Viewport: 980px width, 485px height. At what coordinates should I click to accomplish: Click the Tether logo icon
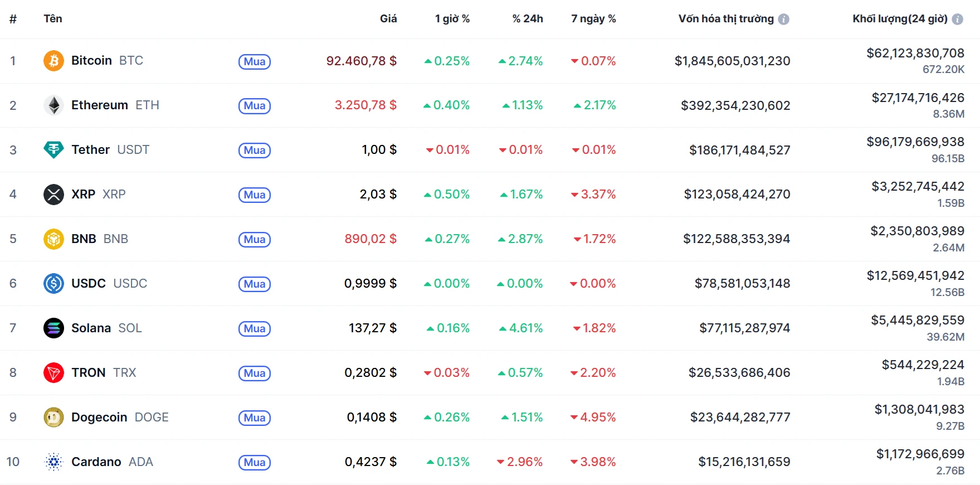click(53, 150)
